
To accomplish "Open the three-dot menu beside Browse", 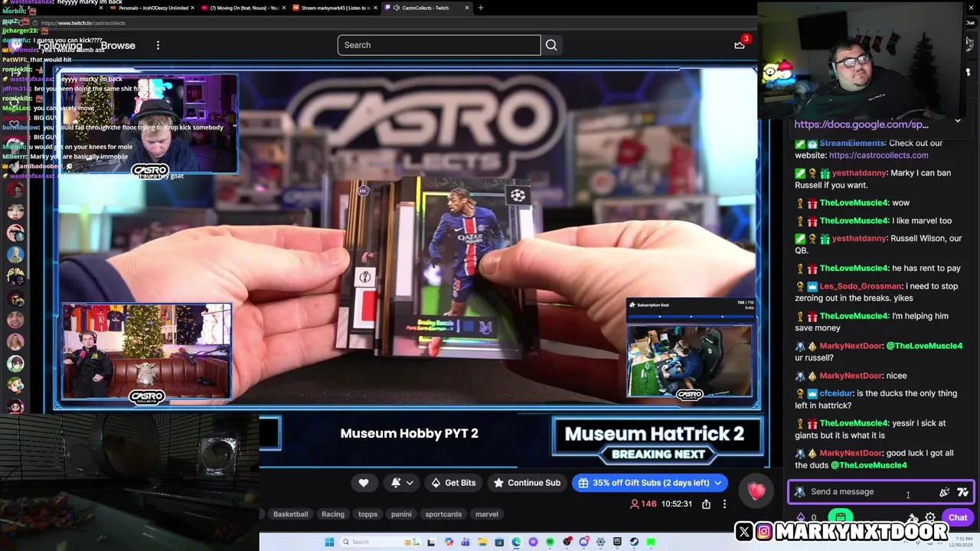I will click(158, 45).
